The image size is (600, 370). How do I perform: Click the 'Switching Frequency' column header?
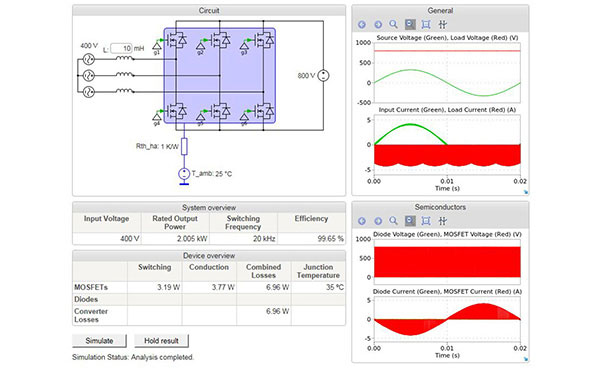click(x=243, y=223)
